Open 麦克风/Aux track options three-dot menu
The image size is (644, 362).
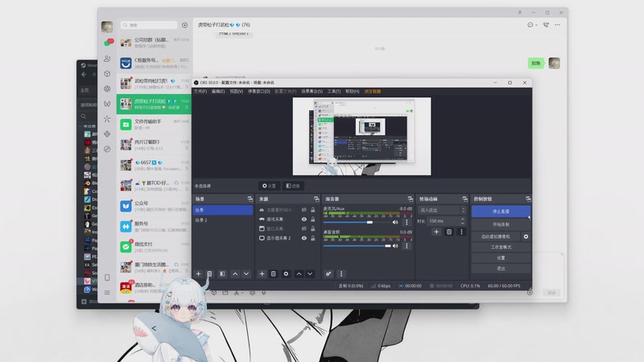407,222
